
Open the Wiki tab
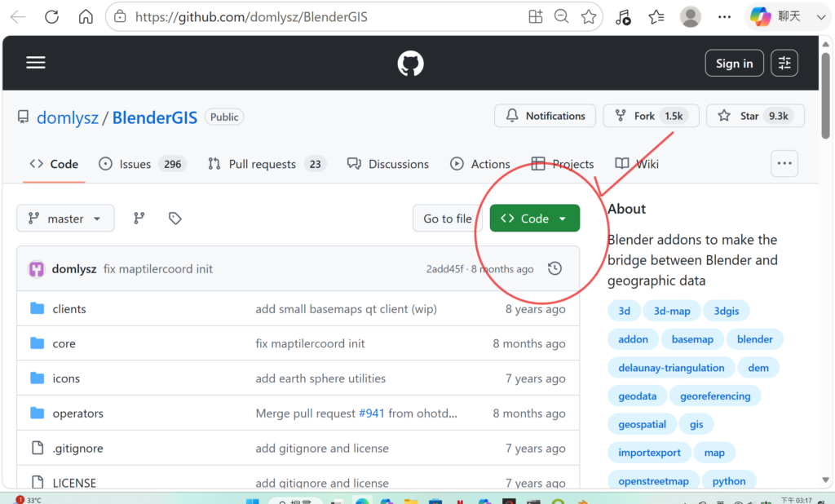(x=637, y=164)
